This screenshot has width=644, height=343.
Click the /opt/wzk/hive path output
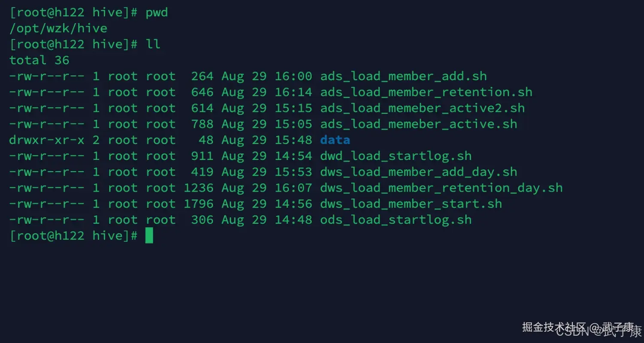(x=58, y=28)
